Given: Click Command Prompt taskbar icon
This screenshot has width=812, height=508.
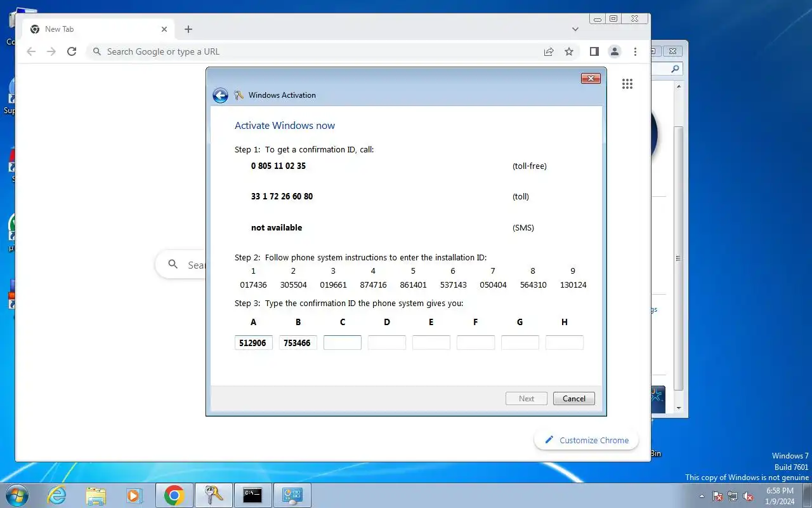Looking at the screenshot, I should pyautogui.click(x=253, y=495).
